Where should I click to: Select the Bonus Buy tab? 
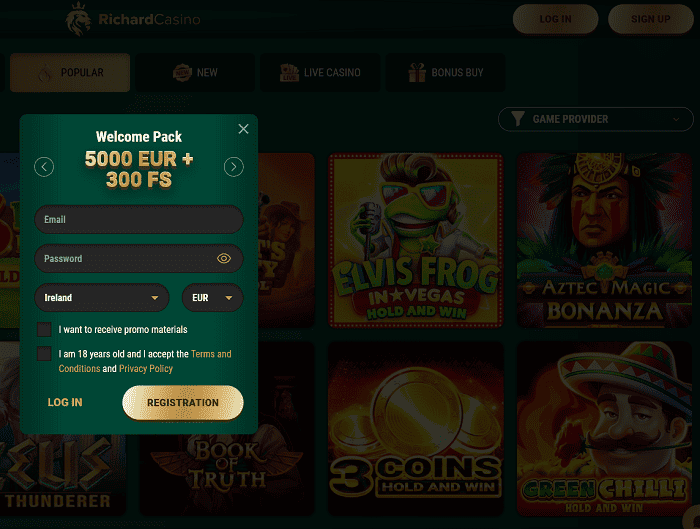tap(446, 72)
